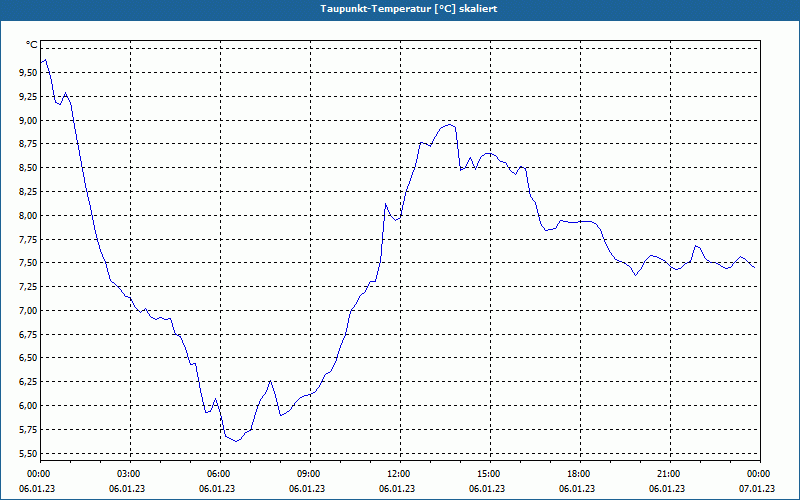This screenshot has height=500, width=800.
Task: Select the 5,50 y-axis label
Action: [x=28, y=453]
